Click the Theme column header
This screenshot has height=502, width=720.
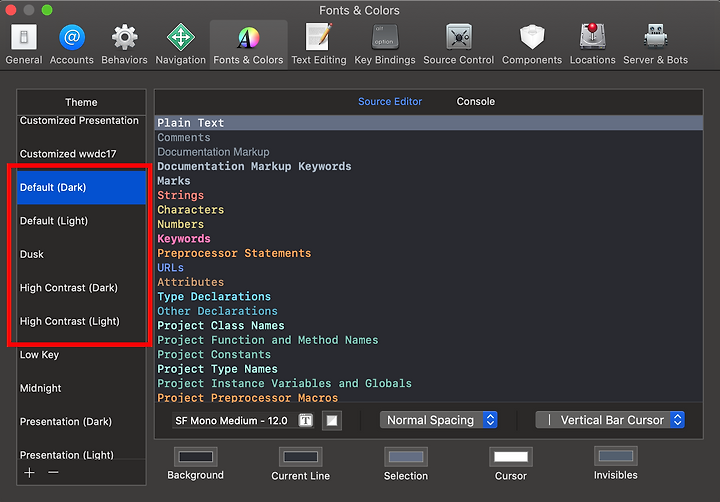click(x=81, y=102)
